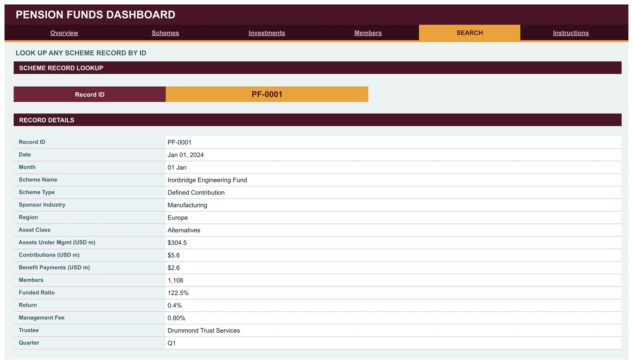Click the Month field label
Viewport: 633px width, 364px height.
point(27,167)
